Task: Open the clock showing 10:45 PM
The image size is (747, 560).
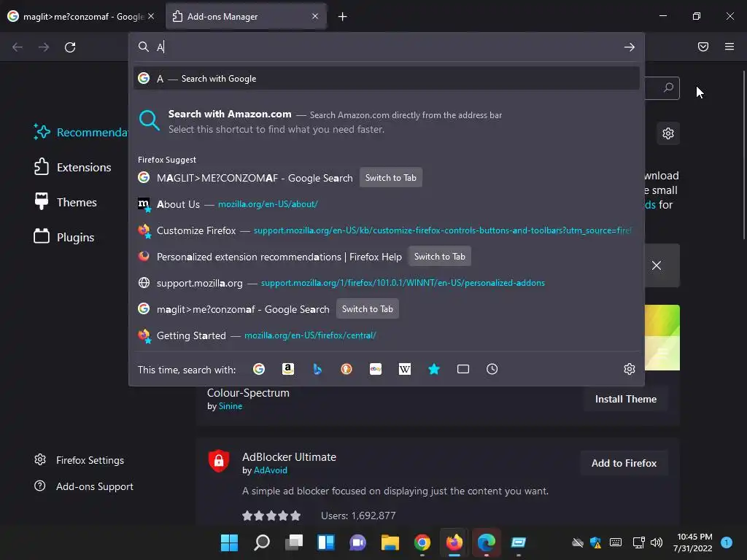Action: click(694, 542)
